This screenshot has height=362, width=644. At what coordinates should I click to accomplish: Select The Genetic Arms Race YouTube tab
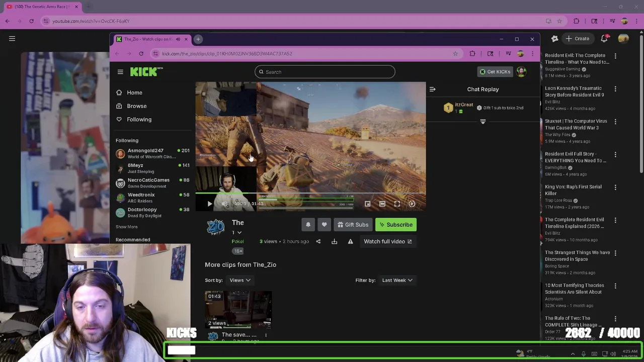coord(42,7)
